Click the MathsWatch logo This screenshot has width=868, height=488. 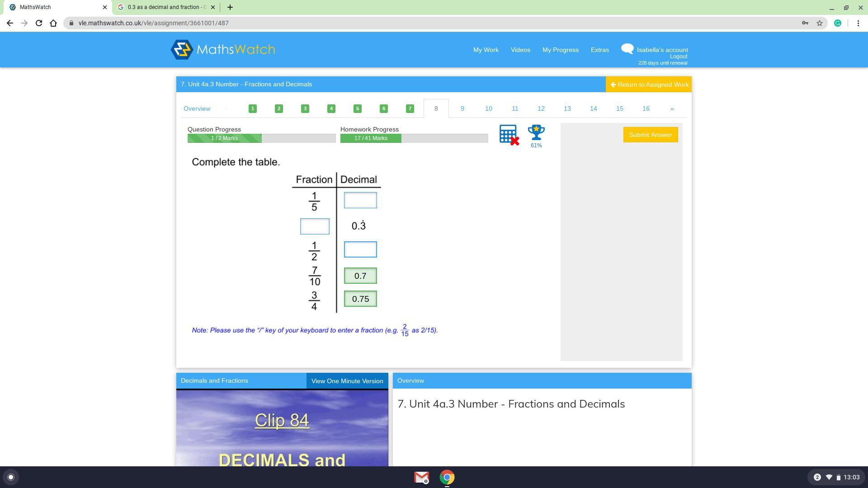coord(223,50)
